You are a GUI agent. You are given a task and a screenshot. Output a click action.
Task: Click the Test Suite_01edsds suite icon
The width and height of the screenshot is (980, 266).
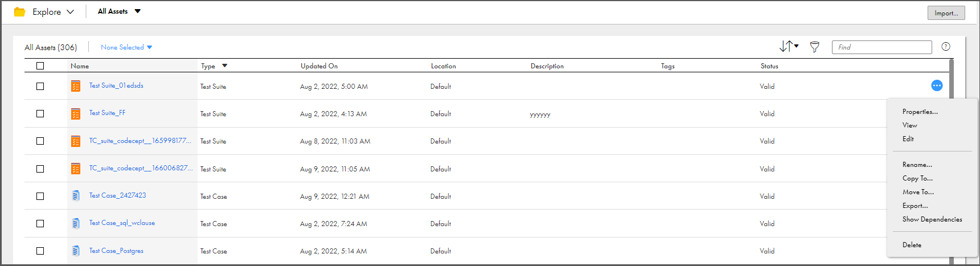tap(76, 86)
